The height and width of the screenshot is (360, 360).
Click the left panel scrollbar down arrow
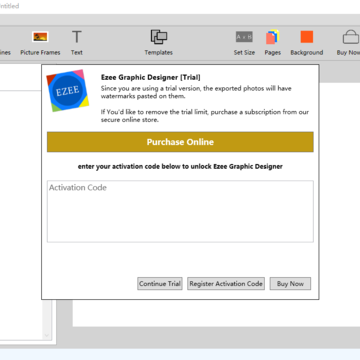click(47, 335)
